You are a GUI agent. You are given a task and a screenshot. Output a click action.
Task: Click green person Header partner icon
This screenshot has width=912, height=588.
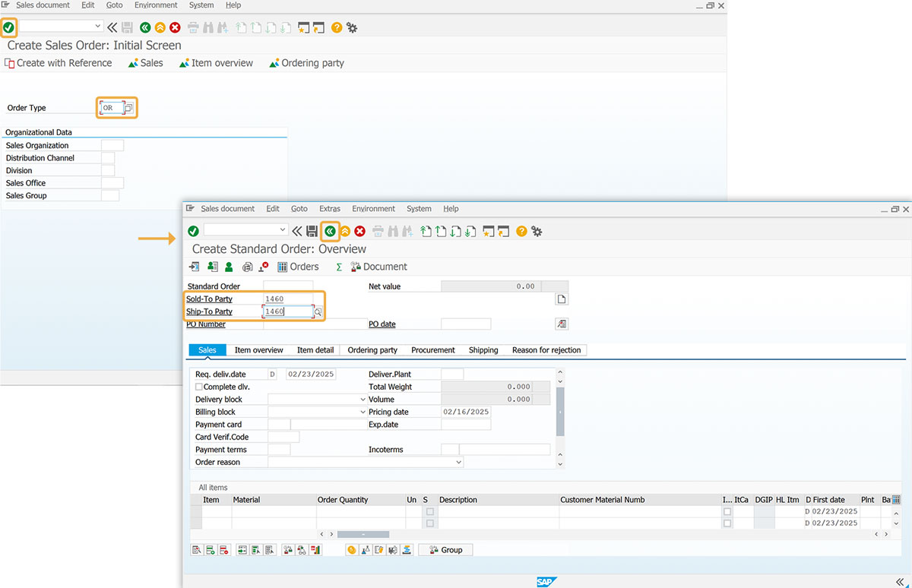pos(229,267)
